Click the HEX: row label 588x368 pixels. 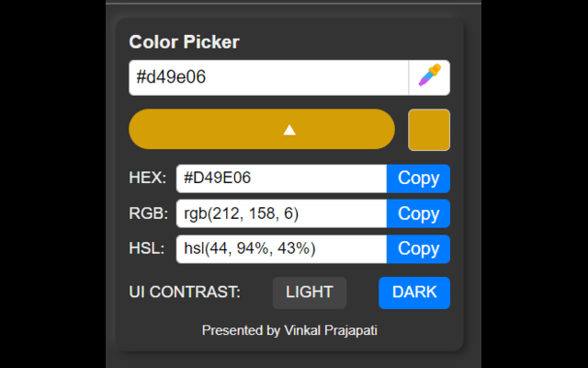click(148, 178)
